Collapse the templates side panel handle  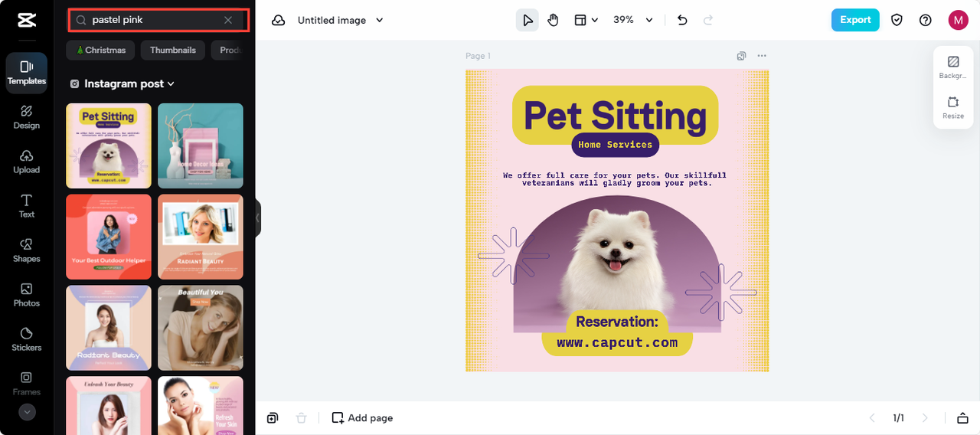(x=258, y=218)
